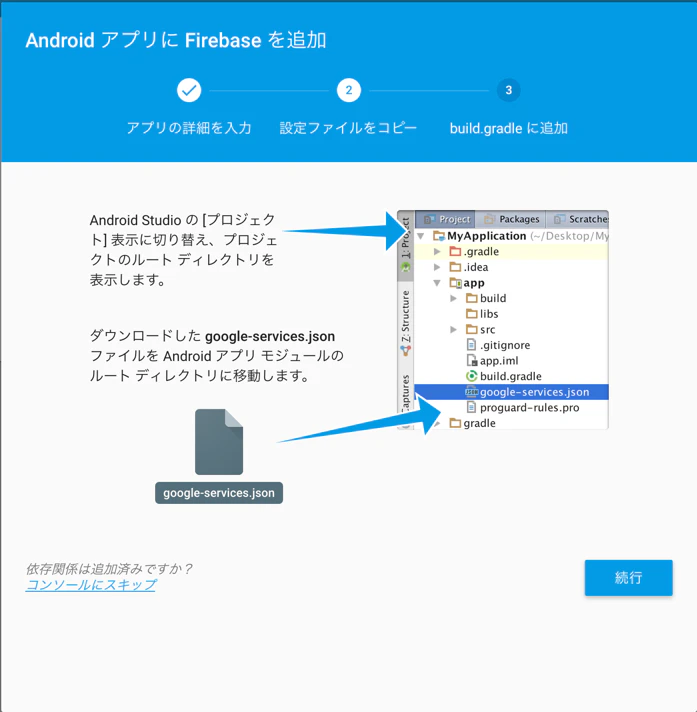Click bold google-services.json in the instruction text
Image resolution: width=697 pixels, height=712 pixels.
(270, 336)
